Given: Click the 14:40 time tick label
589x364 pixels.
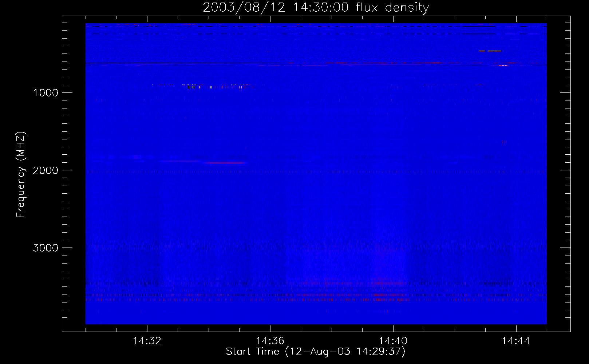Looking at the screenshot, I should 393,341.
